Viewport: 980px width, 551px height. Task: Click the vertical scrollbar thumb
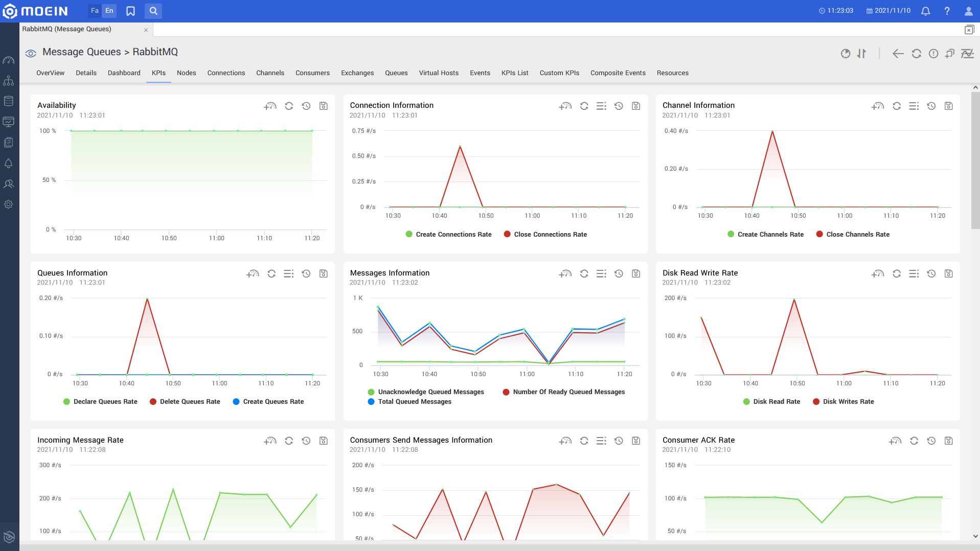(x=975, y=161)
